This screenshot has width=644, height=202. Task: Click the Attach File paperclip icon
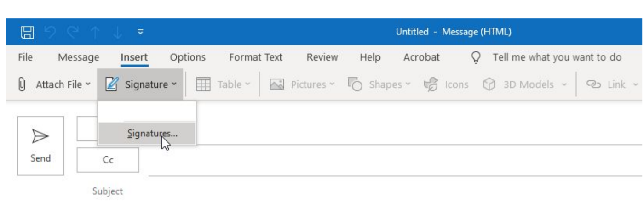21,84
